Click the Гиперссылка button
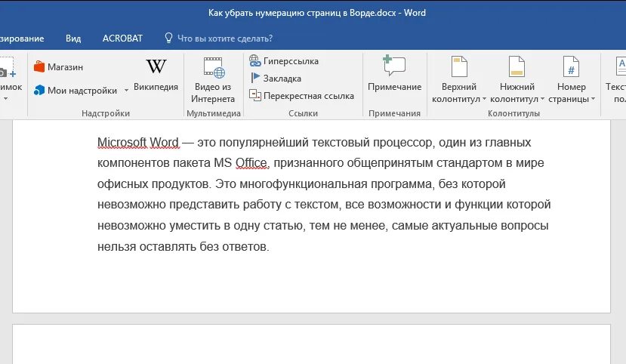The width and height of the screenshot is (626, 364). click(284, 61)
